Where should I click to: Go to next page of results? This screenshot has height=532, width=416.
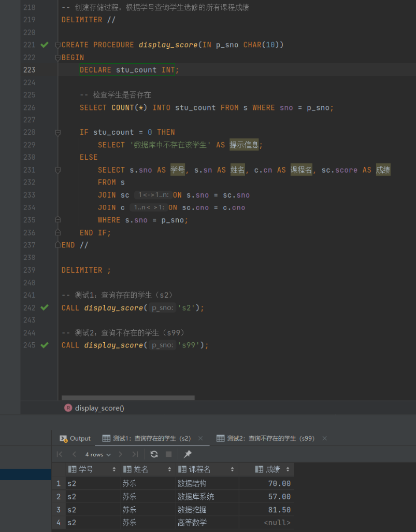120,454
